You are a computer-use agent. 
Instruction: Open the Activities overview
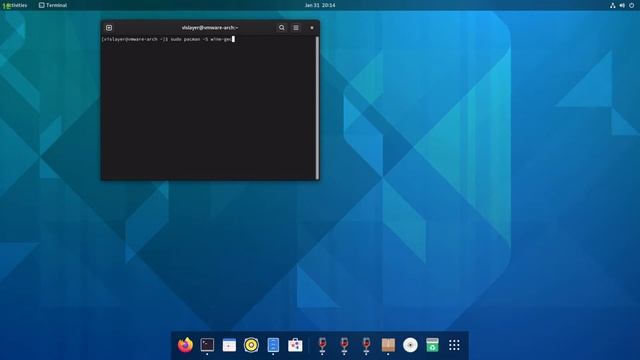pos(15,5)
